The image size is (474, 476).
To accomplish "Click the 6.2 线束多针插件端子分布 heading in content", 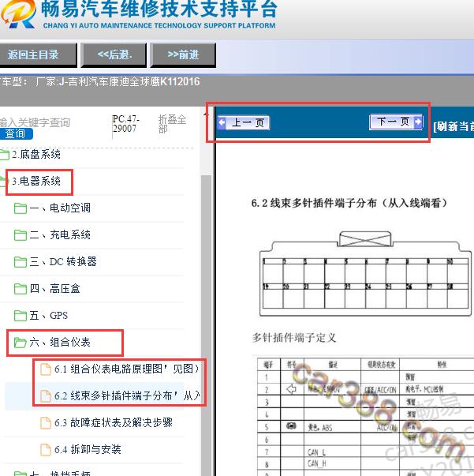I will click(349, 203).
